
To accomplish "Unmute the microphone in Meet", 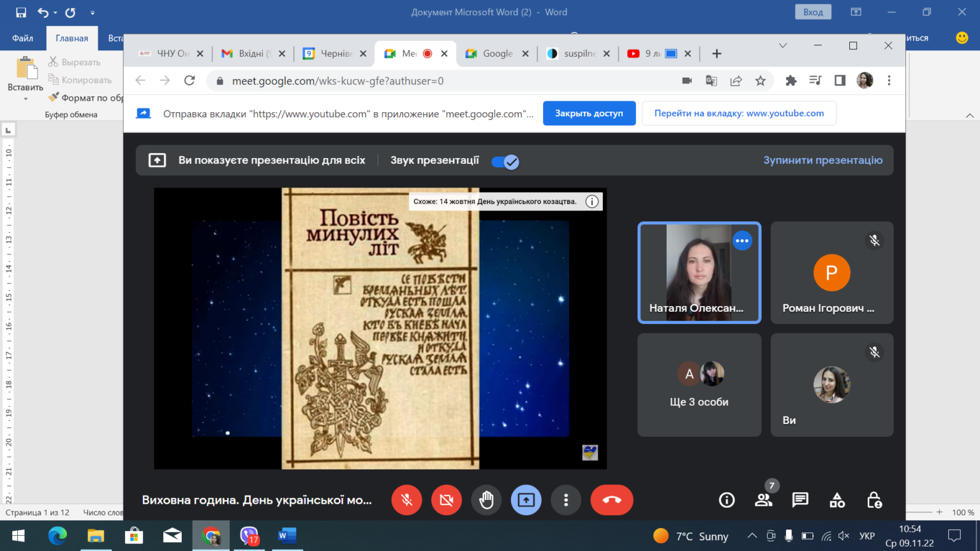I will coord(407,500).
